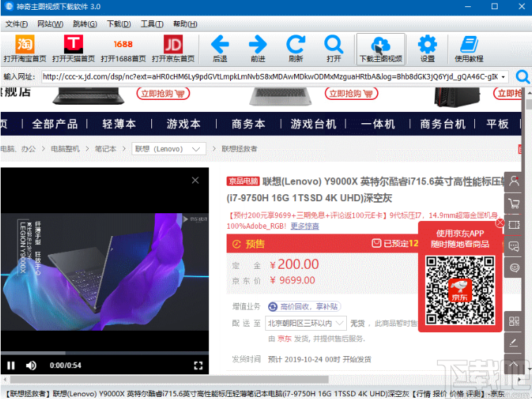Expand 北京朝阳区三环以内 delivery dropdown
The width and height of the screenshot is (532, 399).
[305, 323]
